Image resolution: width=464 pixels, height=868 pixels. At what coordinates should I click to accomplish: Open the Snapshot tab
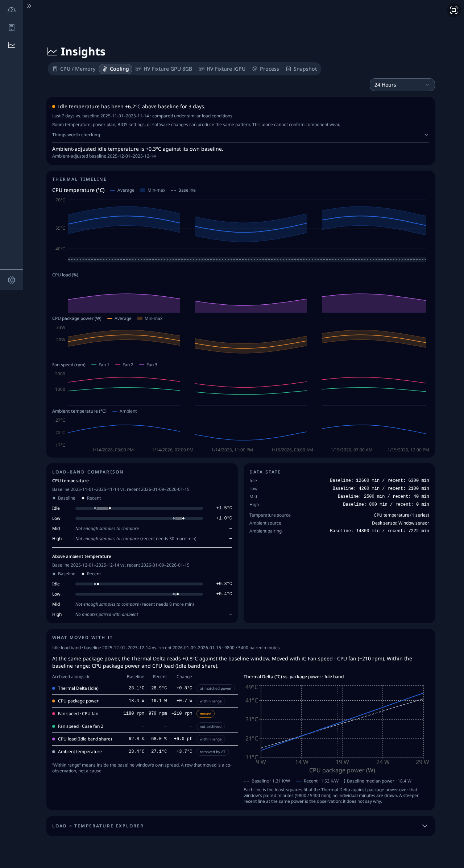(301, 69)
